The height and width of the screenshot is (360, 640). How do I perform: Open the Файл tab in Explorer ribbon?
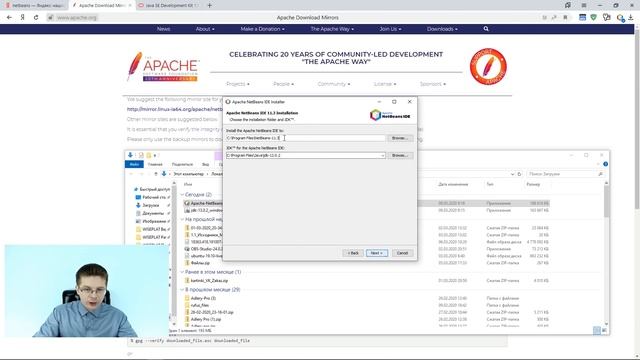(134, 164)
